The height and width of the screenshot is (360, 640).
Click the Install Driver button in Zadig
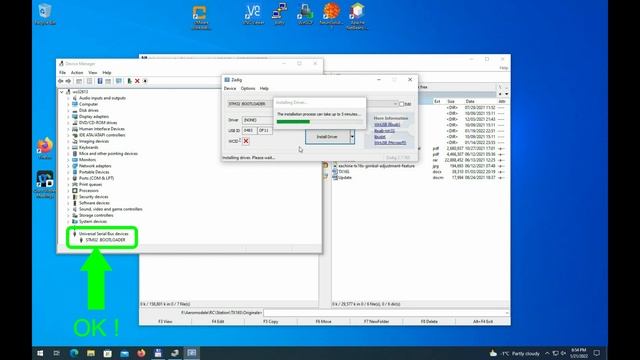click(x=327, y=137)
